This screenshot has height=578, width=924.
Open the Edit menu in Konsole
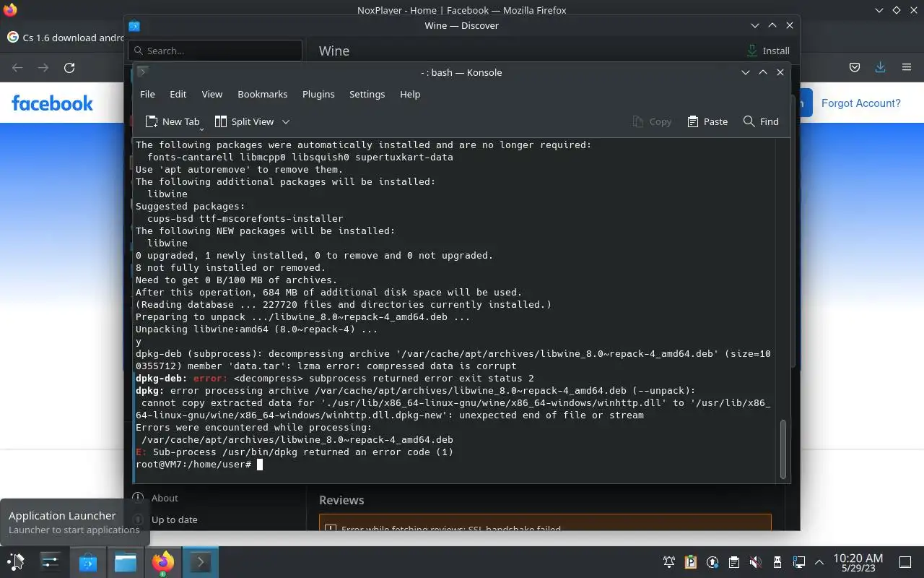pyautogui.click(x=178, y=94)
